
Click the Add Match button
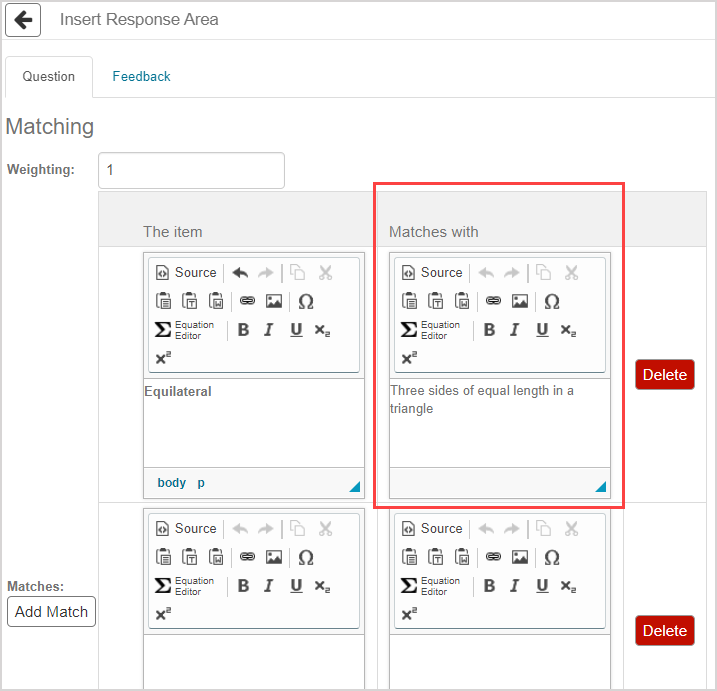coord(51,612)
